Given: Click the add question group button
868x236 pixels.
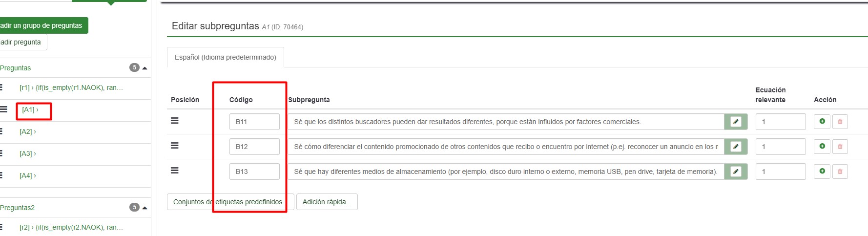Looking at the screenshot, I should point(43,25).
